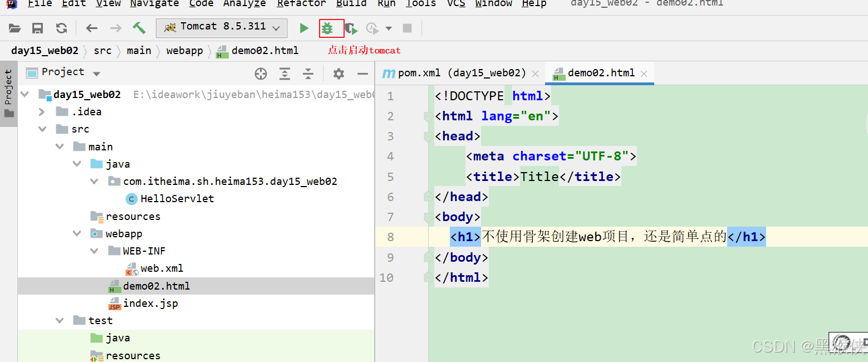The height and width of the screenshot is (362, 868).
Task: Click main in the breadcrumb bar
Action: pos(139,50)
